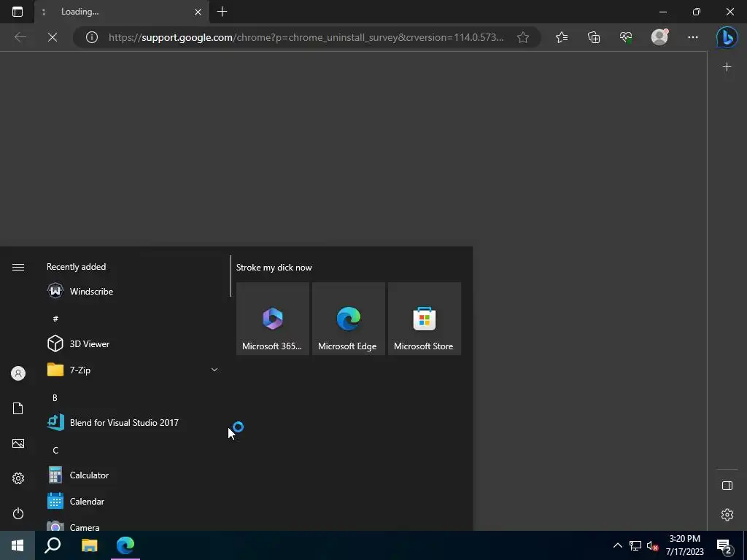
Task: Close the Loading... tab
Action: (x=198, y=12)
